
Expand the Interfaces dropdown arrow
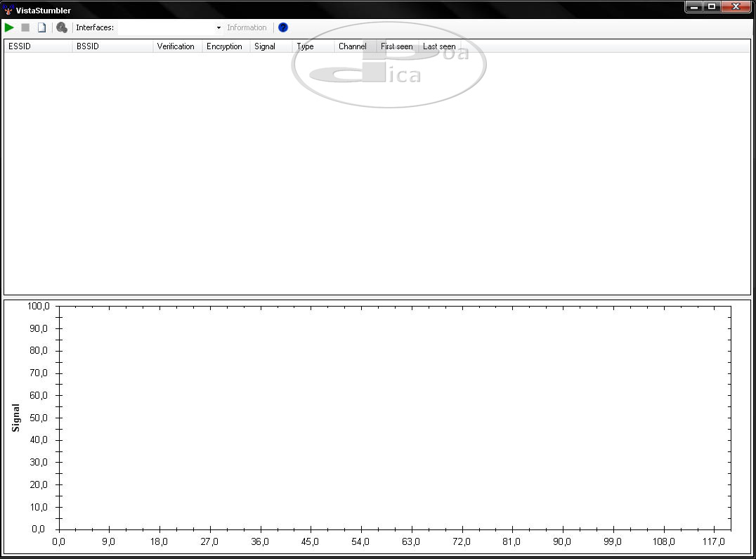click(x=219, y=28)
